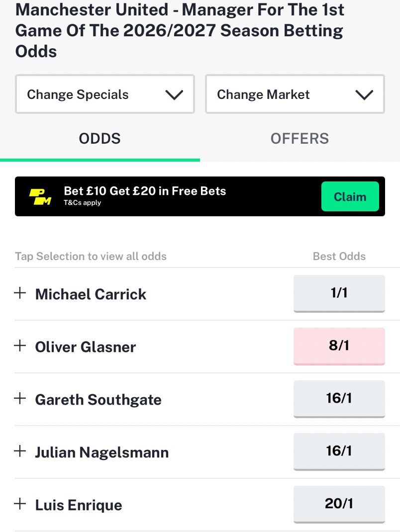Tap the Bet £10 Get £20 banner text

coord(145,191)
